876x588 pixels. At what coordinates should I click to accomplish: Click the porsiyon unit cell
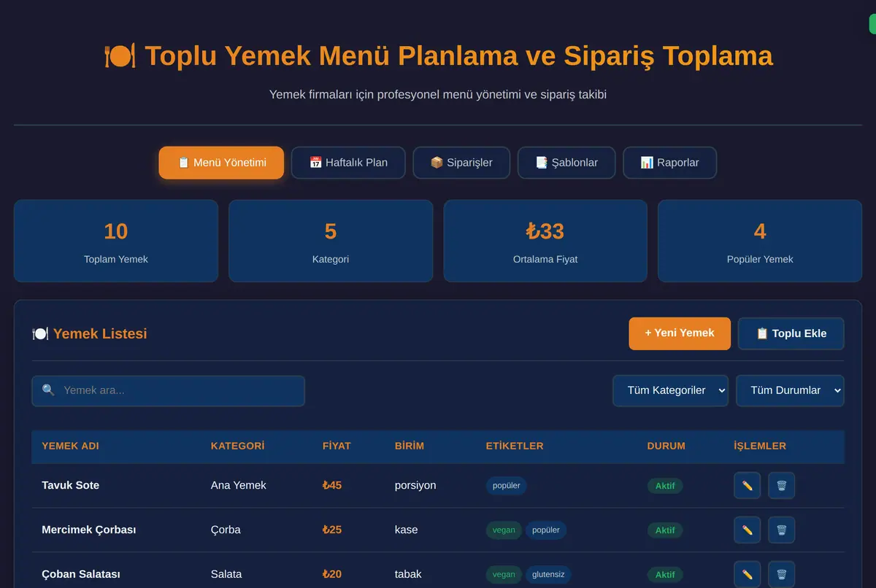tap(415, 486)
